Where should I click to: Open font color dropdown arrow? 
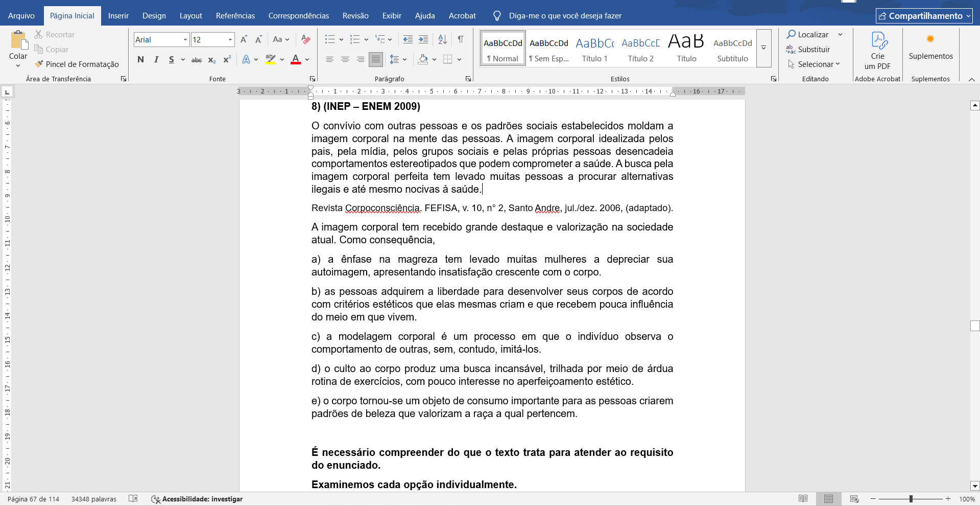pos(307,60)
